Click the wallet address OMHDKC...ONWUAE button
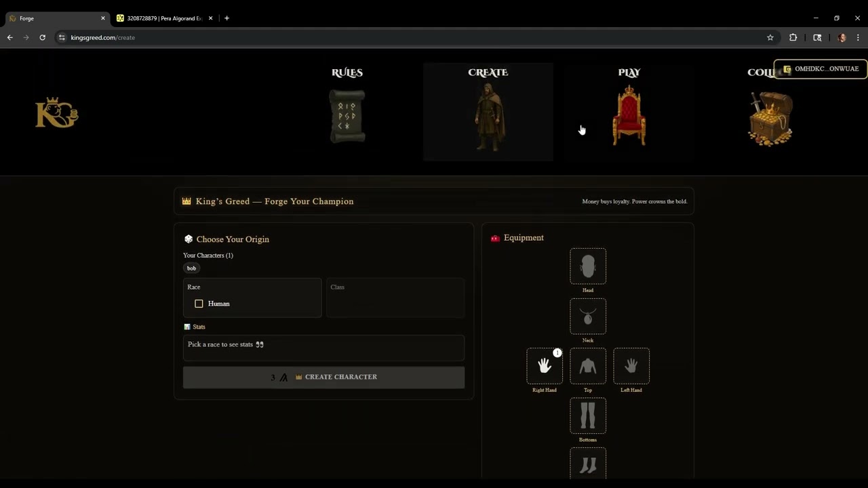868x488 pixels. [x=821, y=68]
